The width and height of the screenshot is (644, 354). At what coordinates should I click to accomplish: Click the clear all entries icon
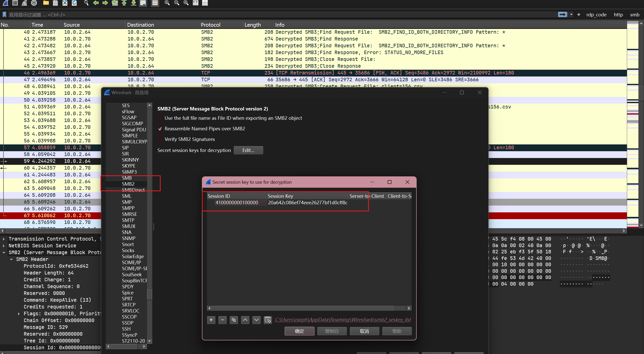(268, 320)
